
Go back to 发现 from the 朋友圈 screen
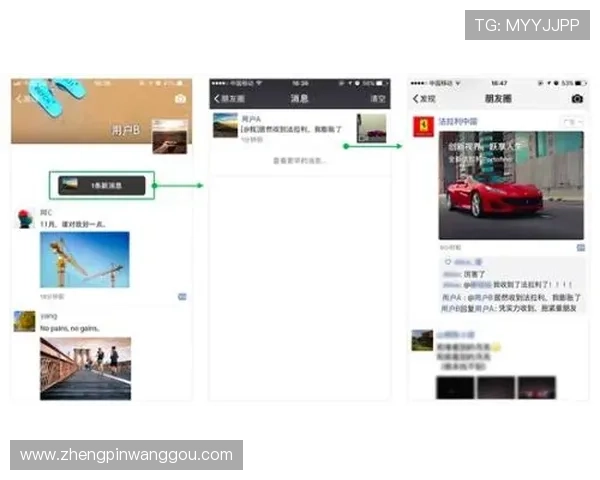click(424, 99)
